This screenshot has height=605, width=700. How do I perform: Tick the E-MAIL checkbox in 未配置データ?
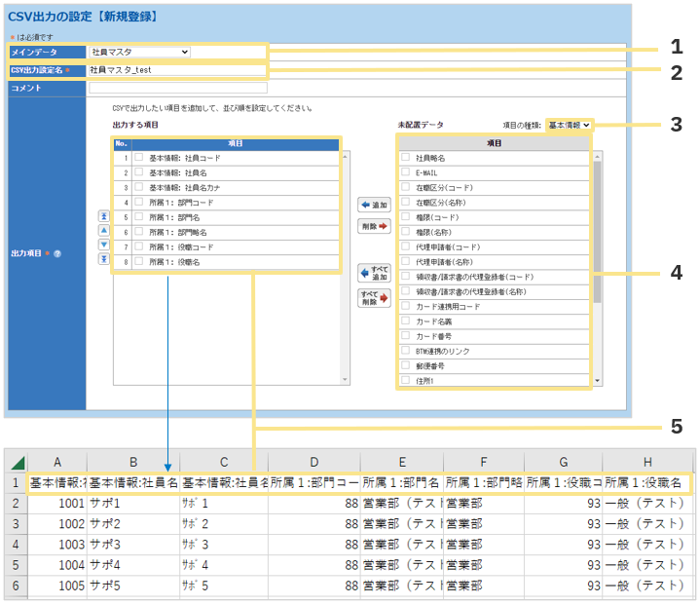[x=405, y=172]
